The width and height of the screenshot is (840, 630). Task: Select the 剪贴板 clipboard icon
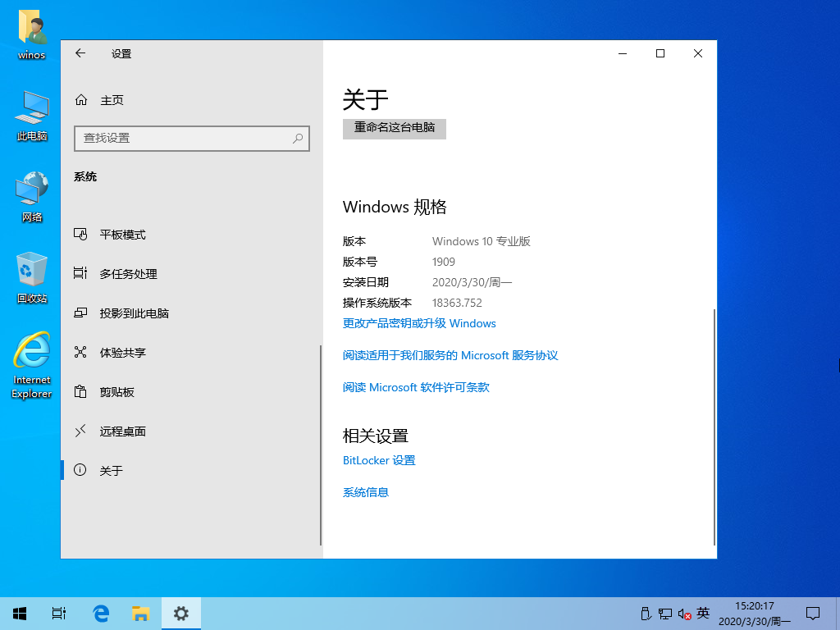80,391
